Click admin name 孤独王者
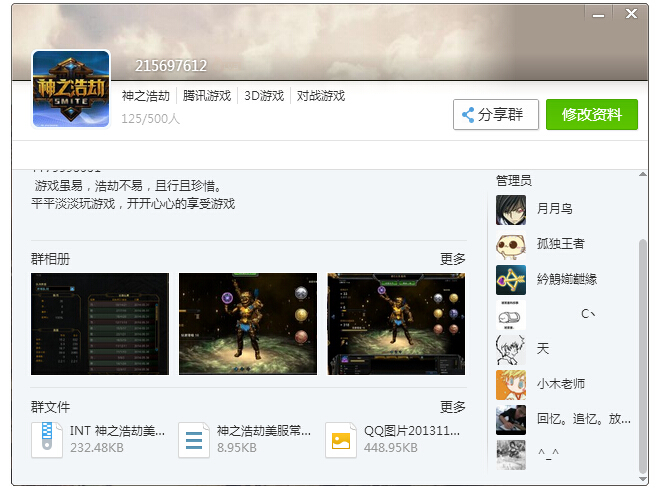This screenshot has height=490, width=661. click(x=561, y=243)
